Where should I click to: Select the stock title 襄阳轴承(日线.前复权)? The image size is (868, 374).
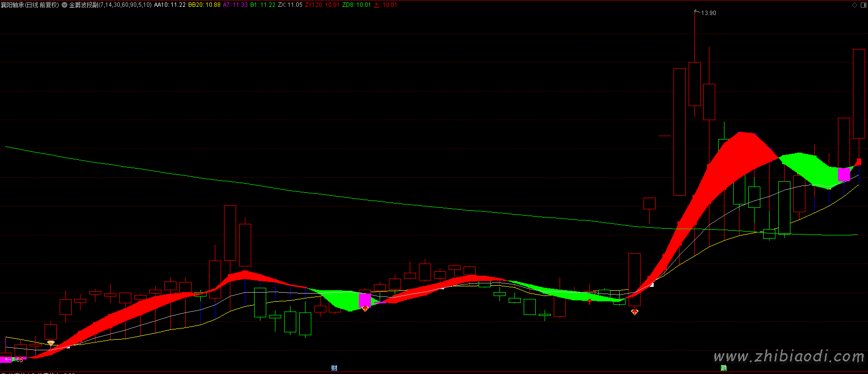[30, 5]
